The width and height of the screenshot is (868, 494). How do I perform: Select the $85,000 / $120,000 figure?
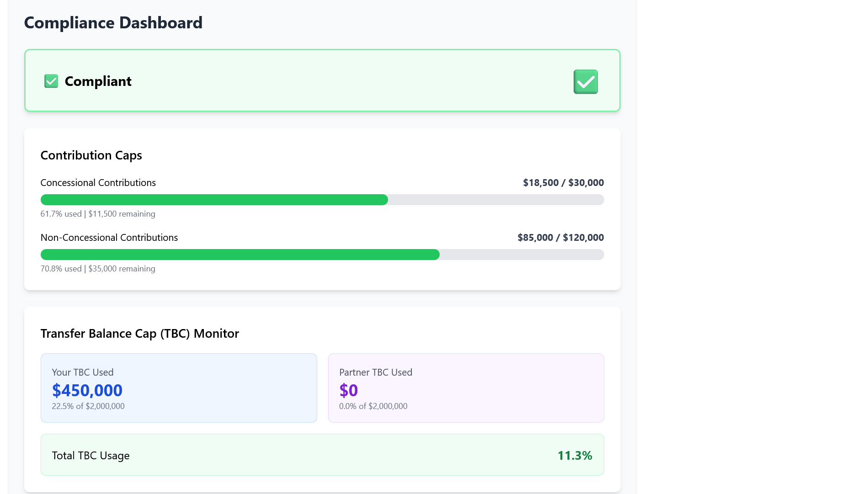point(560,237)
